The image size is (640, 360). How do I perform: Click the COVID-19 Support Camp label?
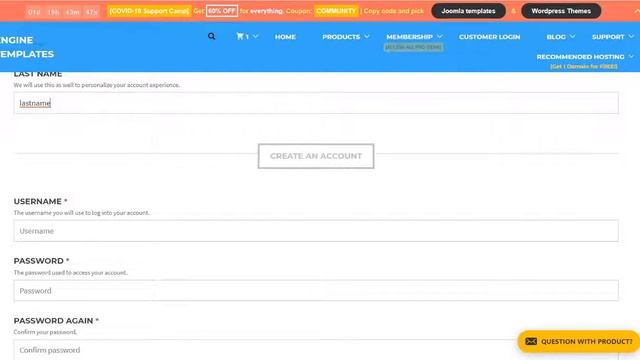coord(149,11)
